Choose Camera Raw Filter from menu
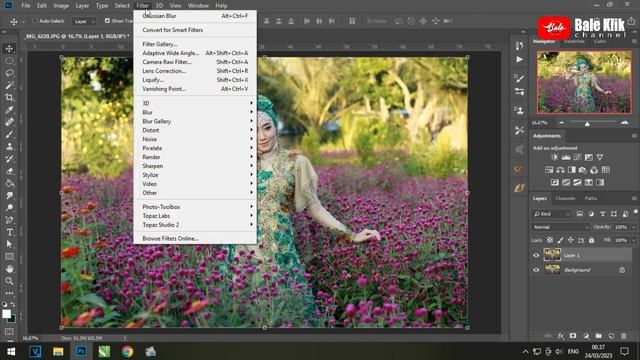This screenshot has width=640, height=360. [x=195, y=62]
